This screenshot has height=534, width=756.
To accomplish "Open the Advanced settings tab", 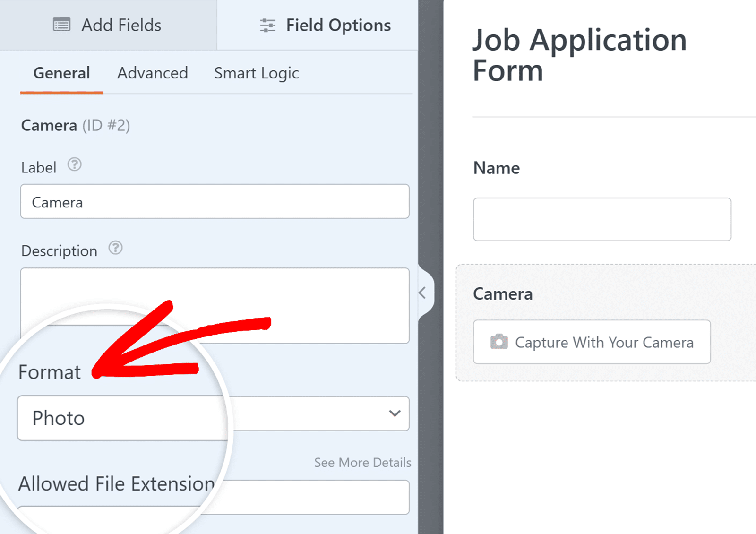I will click(152, 73).
